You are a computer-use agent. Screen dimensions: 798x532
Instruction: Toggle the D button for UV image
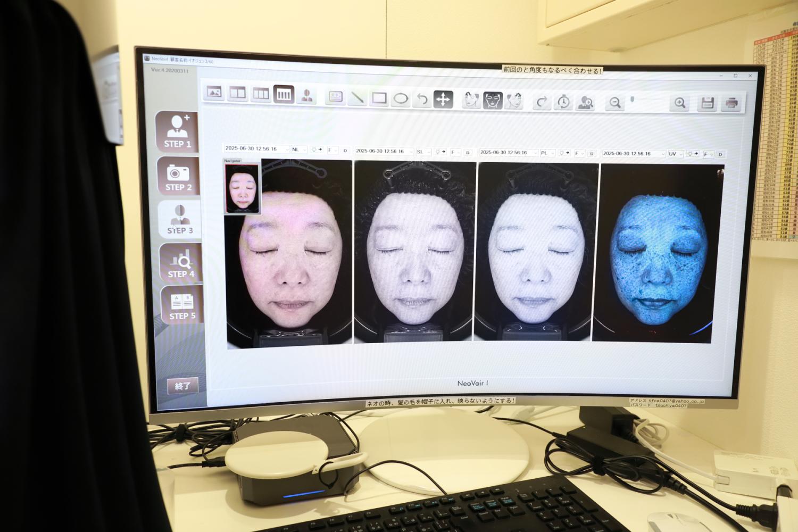tap(720, 154)
